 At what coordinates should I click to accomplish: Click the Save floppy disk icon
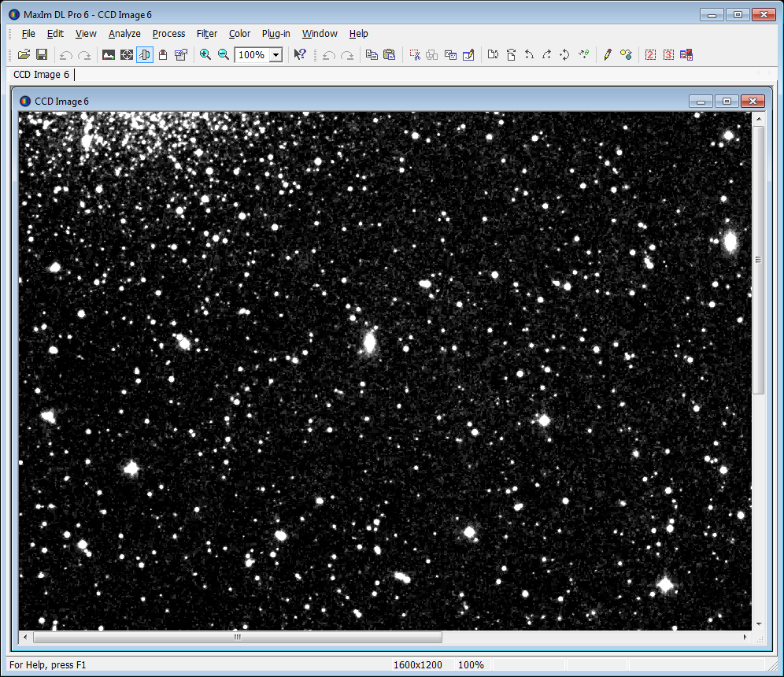click(x=42, y=54)
